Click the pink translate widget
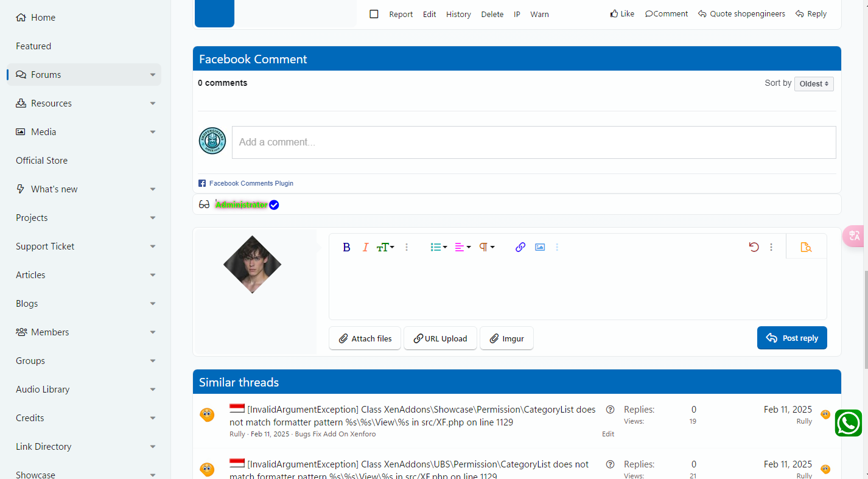 pos(855,236)
